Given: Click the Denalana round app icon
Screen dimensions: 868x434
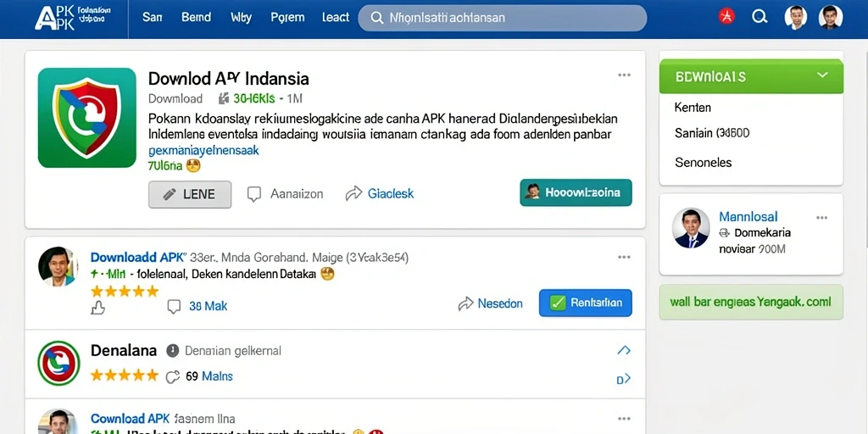Looking at the screenshot, I should (58, 363).
